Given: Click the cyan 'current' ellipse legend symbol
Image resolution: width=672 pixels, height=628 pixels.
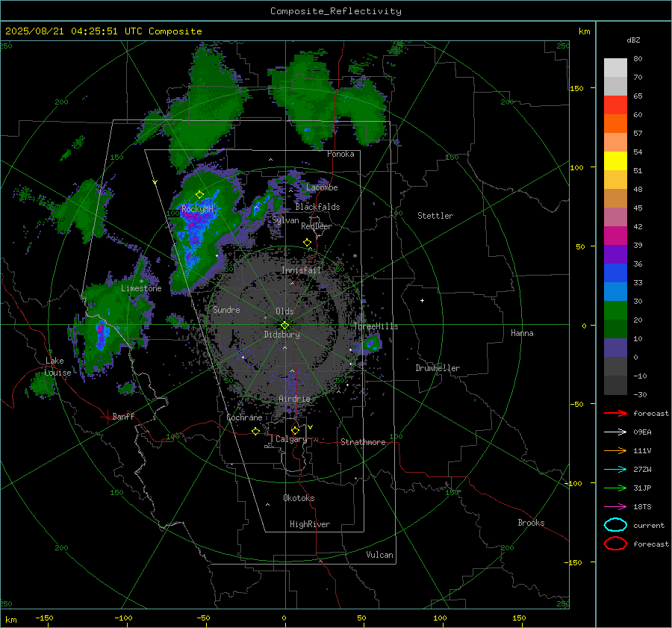Looking at the screenshot, I should [615, 525].
